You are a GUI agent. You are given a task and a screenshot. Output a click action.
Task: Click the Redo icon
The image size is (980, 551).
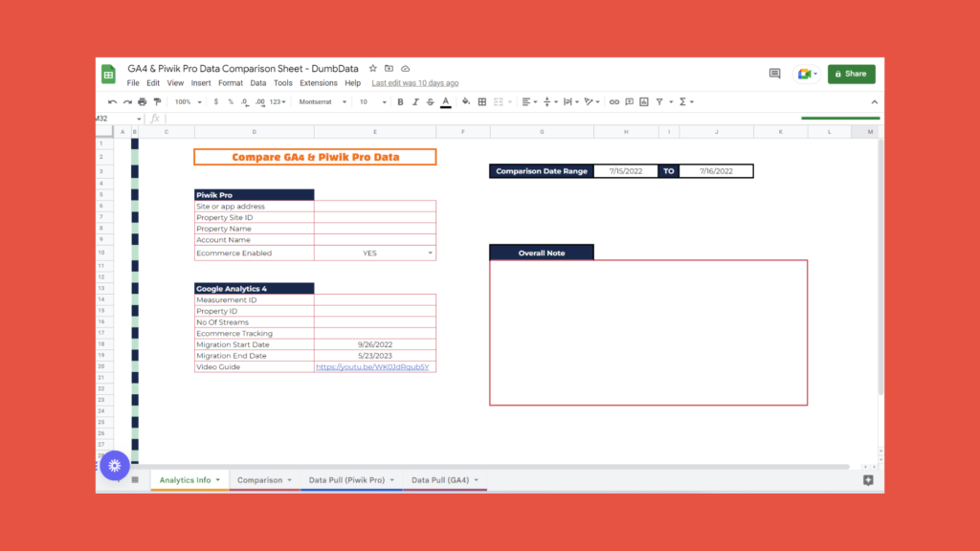click(127, 101)
